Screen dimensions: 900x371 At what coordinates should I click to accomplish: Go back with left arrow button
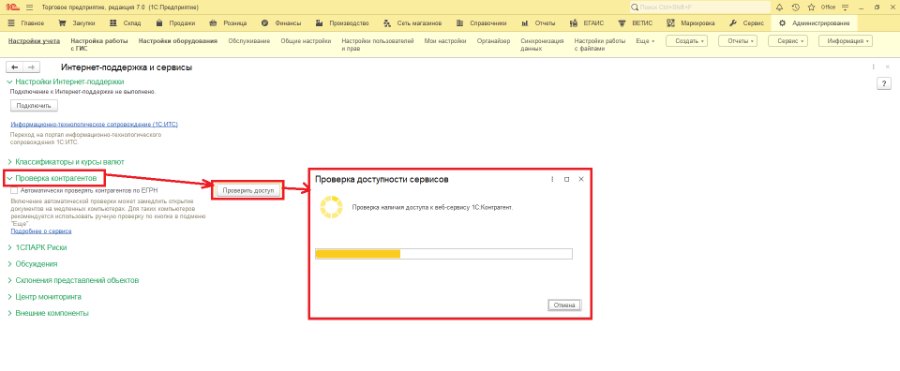point(14,67)
